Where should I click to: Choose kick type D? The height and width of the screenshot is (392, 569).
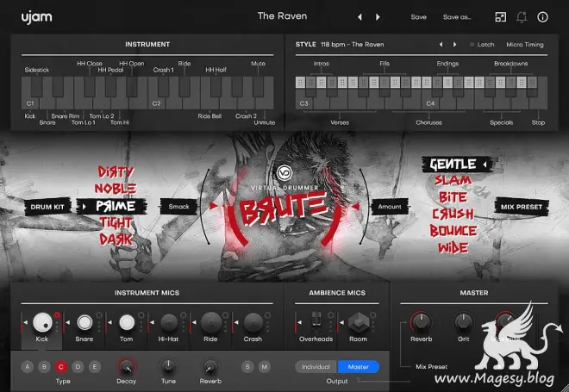(78, 367)
